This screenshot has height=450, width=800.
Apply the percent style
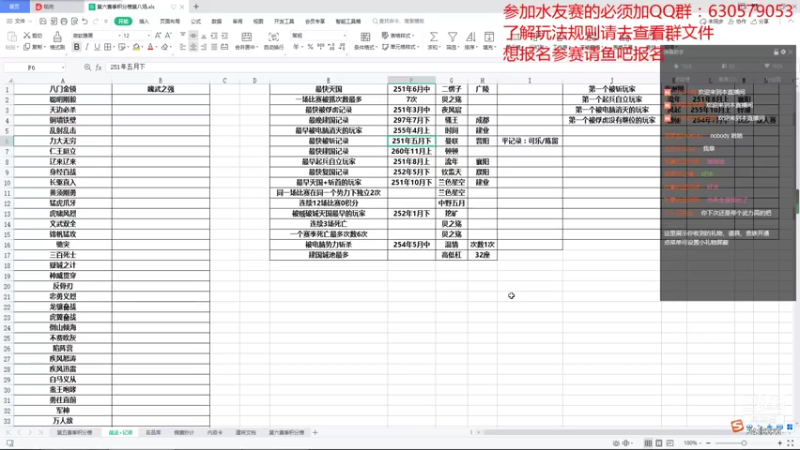[310, 47]
